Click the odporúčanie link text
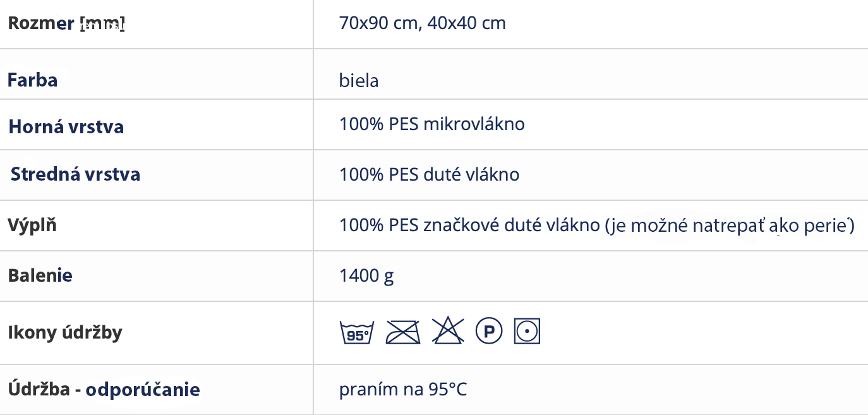This screenshot has height=415, width=868. tap(143, 390)
